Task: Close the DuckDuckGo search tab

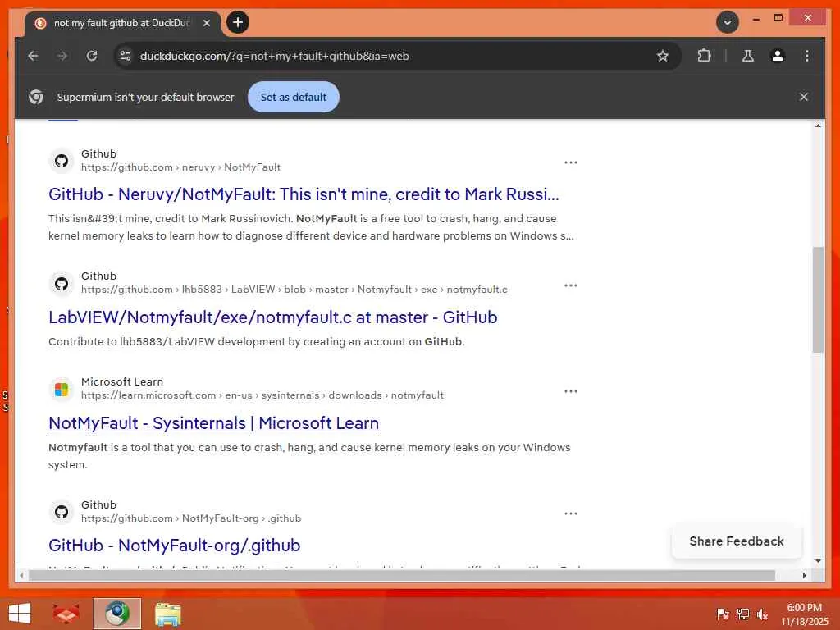Action: click(206, 23)
